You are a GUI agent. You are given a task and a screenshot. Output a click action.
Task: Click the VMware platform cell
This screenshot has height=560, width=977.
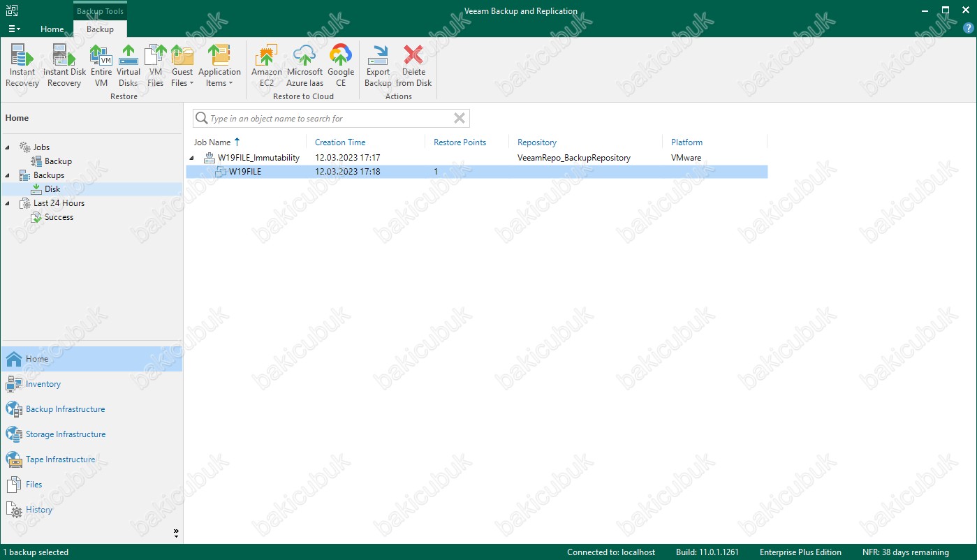(686, 158)
